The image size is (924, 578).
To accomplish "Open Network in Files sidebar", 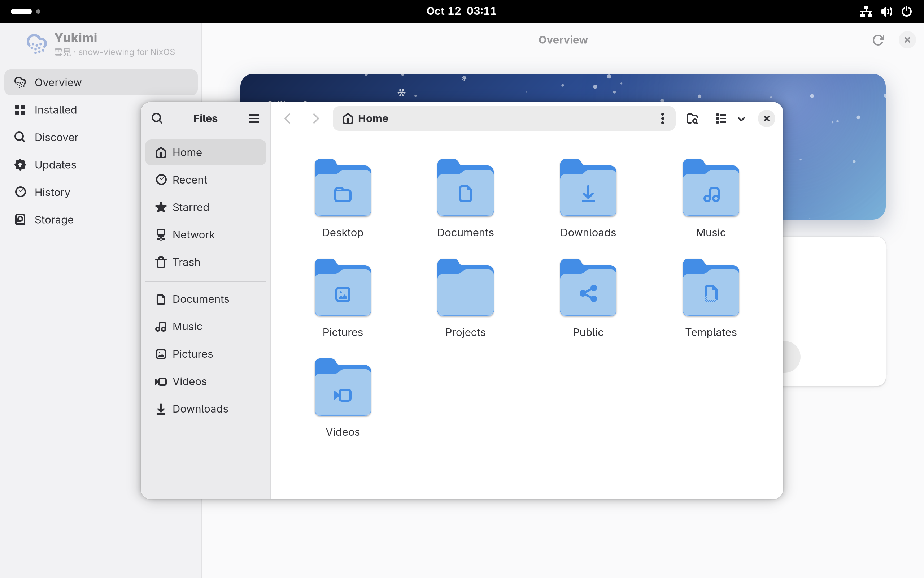I will 205,235.
